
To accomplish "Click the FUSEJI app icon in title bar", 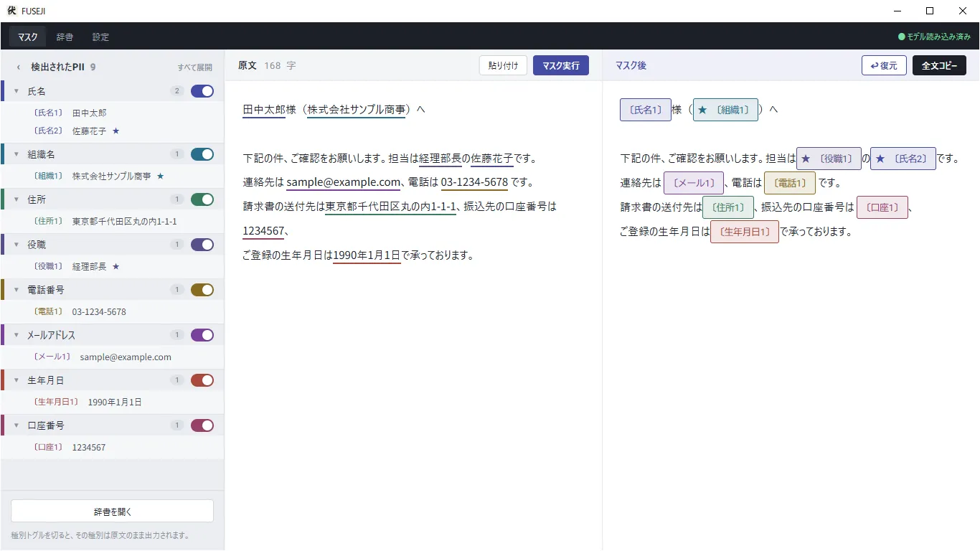I will coord(12,11).
